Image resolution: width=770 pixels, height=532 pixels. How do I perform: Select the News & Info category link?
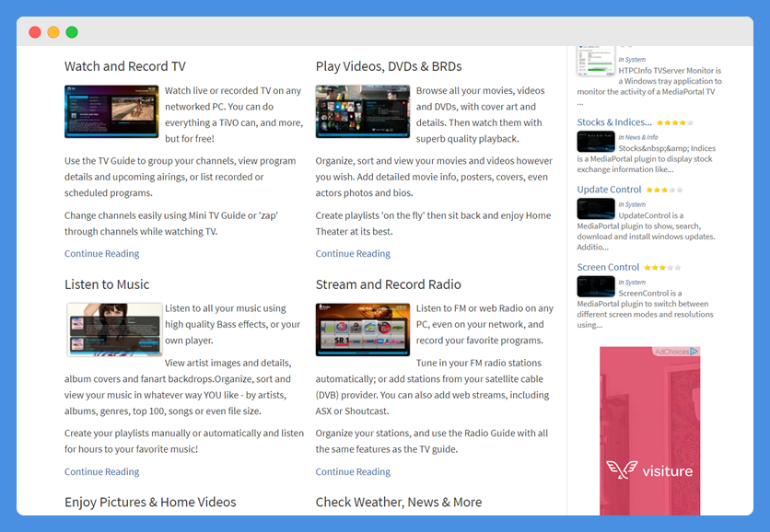click(x=641, y=137)
